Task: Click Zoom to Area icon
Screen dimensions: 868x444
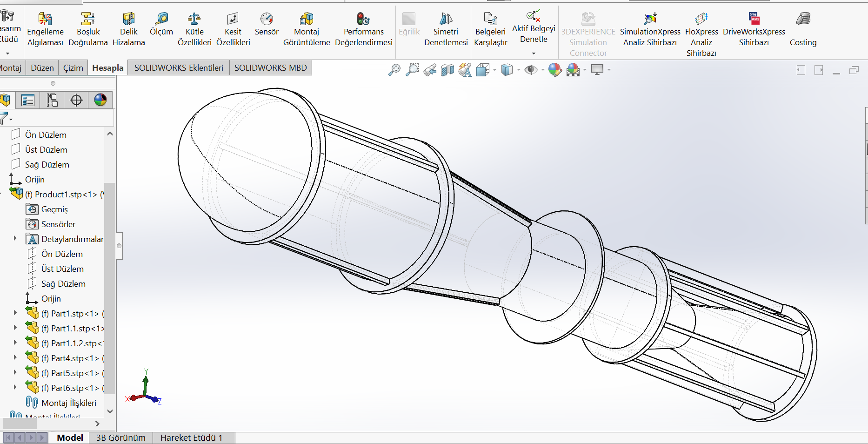Action: pyautogui.click(x=412, y=70)
